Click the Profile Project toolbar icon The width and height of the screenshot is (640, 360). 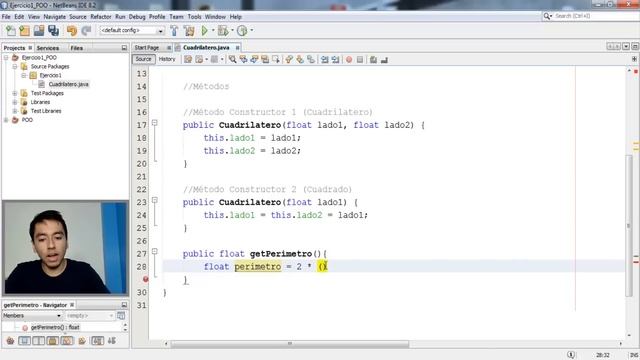pos(242,31)
